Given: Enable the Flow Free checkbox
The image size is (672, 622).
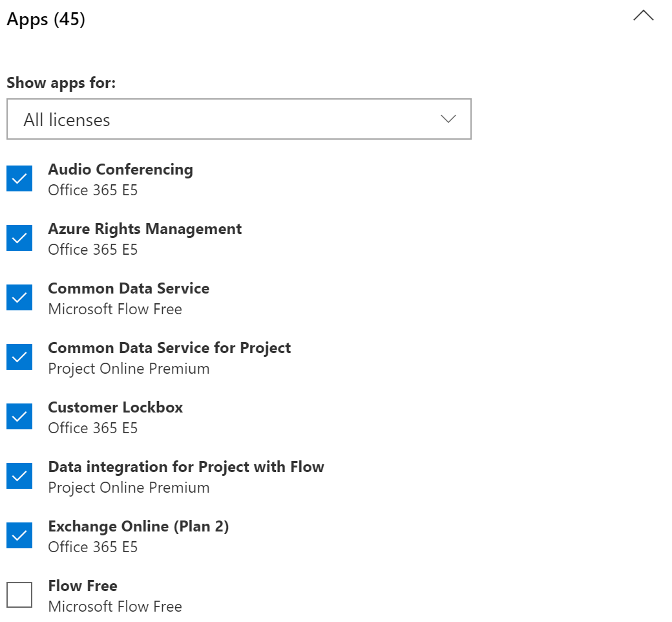Looking at the screenshot, I should tap(19, 595).
